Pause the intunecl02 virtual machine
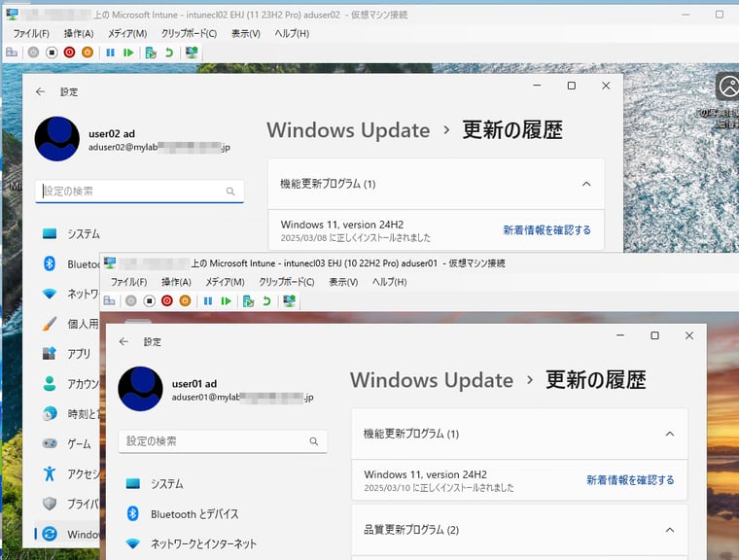Viewport: 739px width, 560px height. coord(110,52)
